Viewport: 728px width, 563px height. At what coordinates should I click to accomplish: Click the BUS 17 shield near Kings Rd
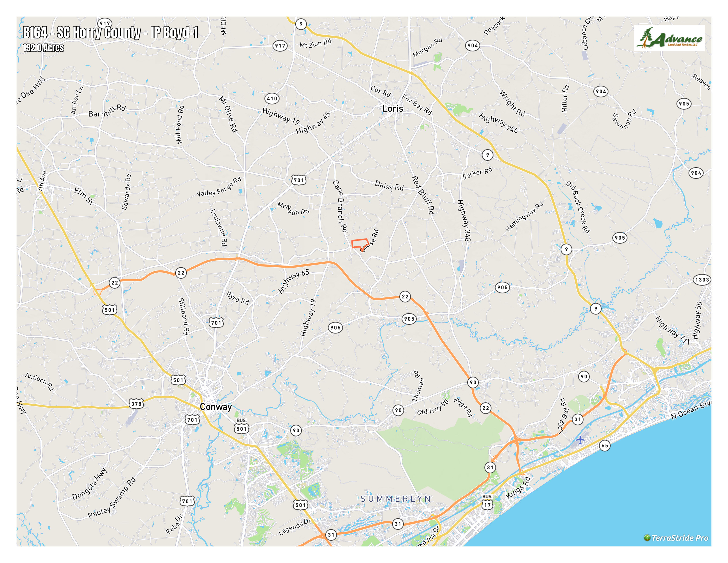point(487,502)
